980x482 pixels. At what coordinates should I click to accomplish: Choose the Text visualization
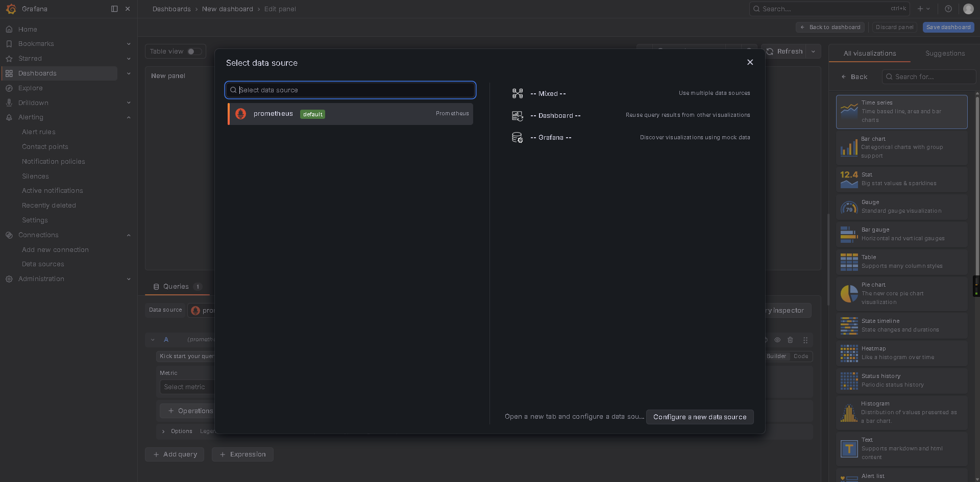[901, 448]
